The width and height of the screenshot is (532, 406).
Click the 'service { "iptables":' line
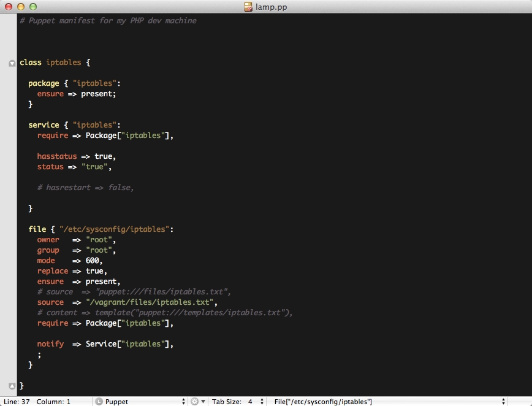(x=74, y=125)
